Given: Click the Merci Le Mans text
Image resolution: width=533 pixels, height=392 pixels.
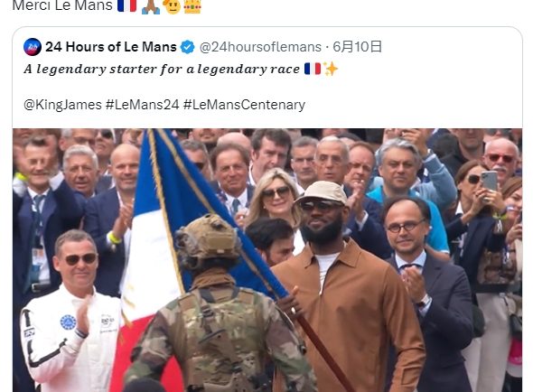Looking at the screenshot, I should click(x=62, y=5).
